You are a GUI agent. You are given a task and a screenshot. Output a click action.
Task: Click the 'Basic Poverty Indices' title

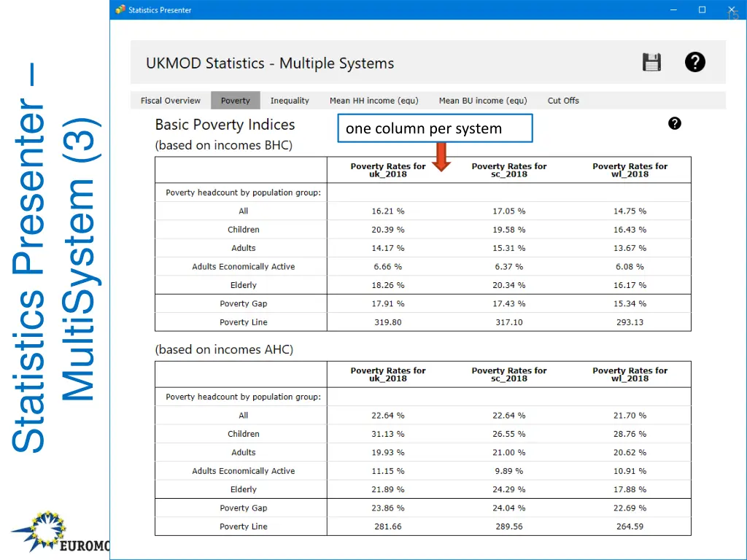(x=225, y=125)
